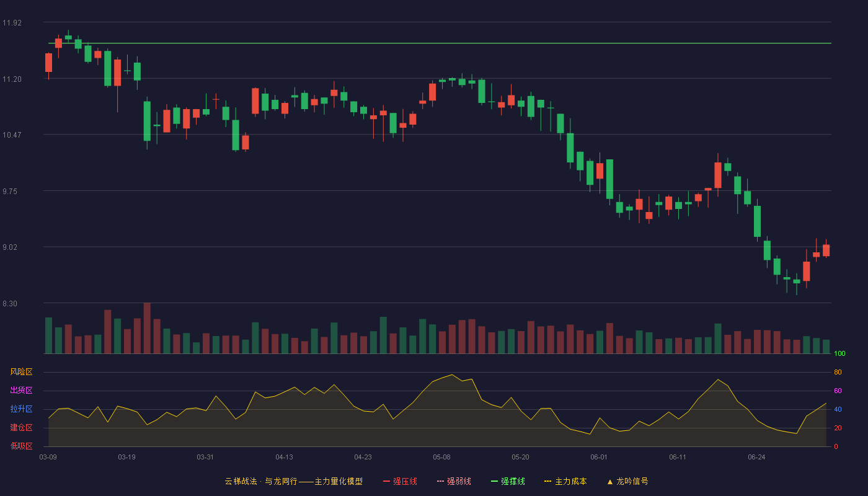Click the 风险区 zone label
Viewport: 868px width, 496px height.
tap(21, 372)
